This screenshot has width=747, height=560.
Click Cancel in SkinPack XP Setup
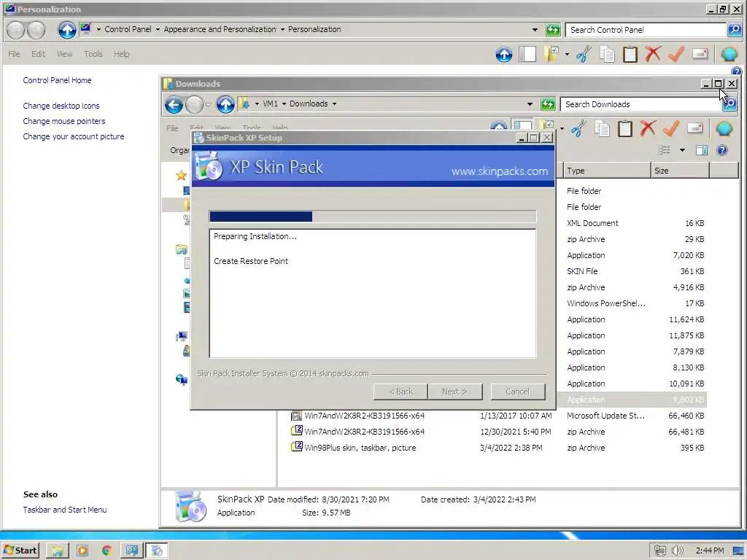[x=517, y=392]
